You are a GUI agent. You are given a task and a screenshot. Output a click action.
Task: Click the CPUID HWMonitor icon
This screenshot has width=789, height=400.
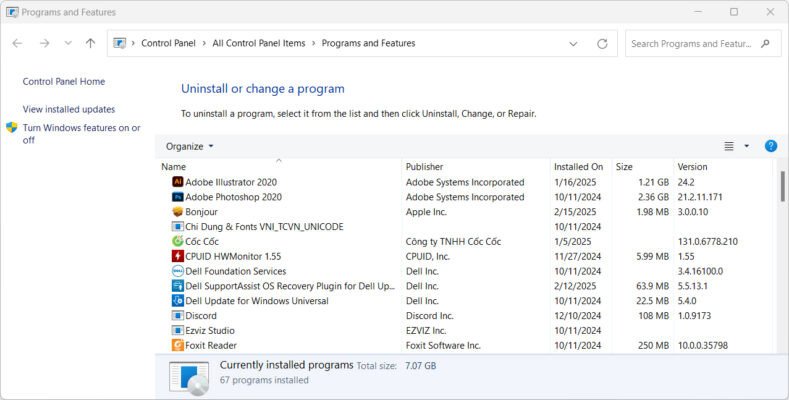[x=178, y=256]
